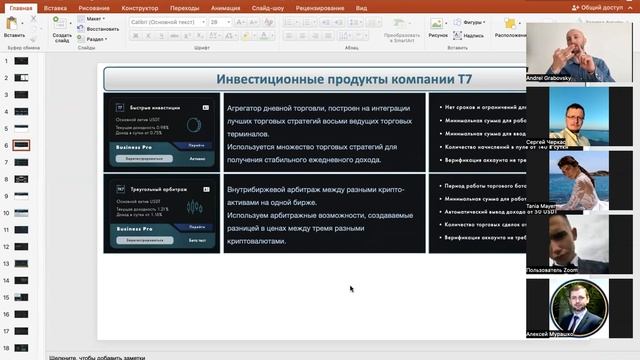The width and height of the screenshot is (640, 360).
Task: Pick the text highlight color
Action: (246, 36)
